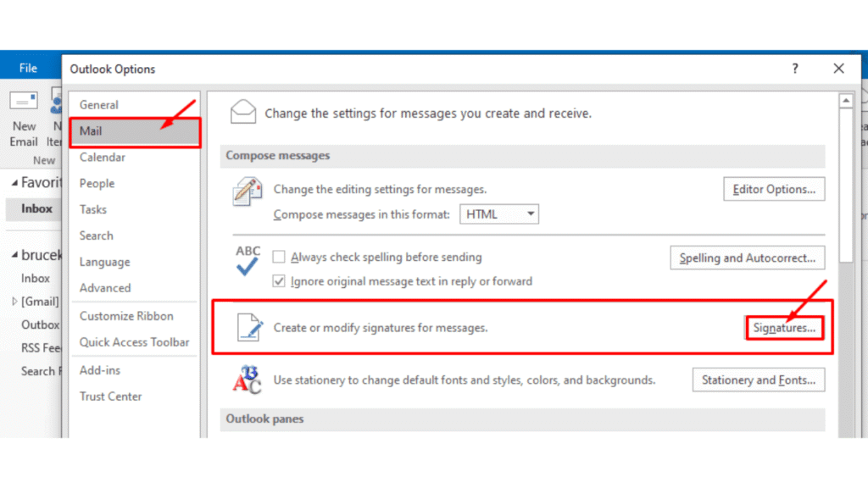Click 'Compose messages in this format' label
868x488 pixels.
coord(362,214)
